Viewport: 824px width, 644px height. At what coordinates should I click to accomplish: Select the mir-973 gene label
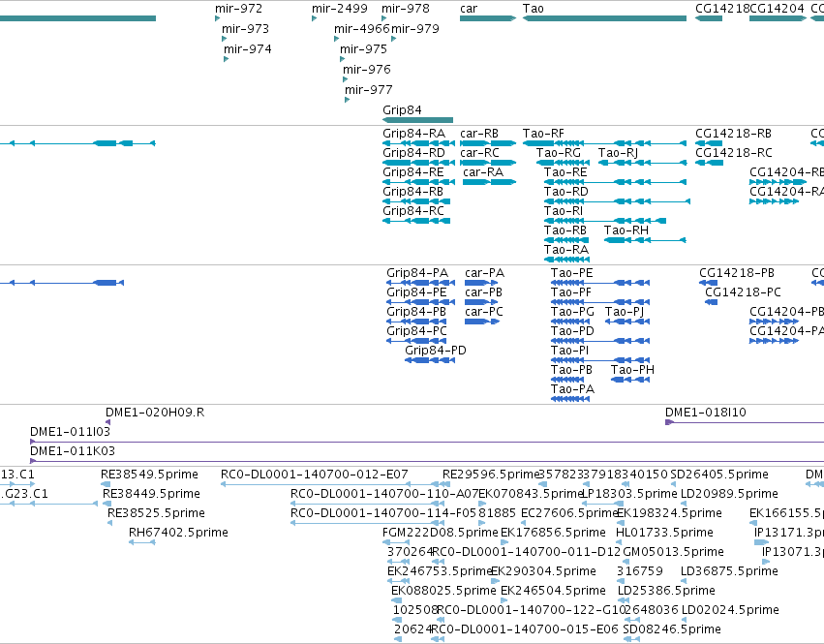click(x=245, y=28)
